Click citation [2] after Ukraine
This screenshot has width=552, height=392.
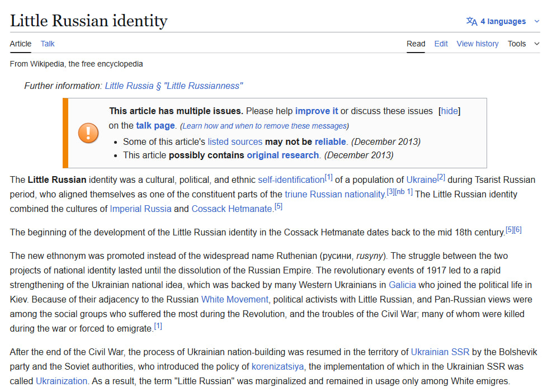(441, 177)
